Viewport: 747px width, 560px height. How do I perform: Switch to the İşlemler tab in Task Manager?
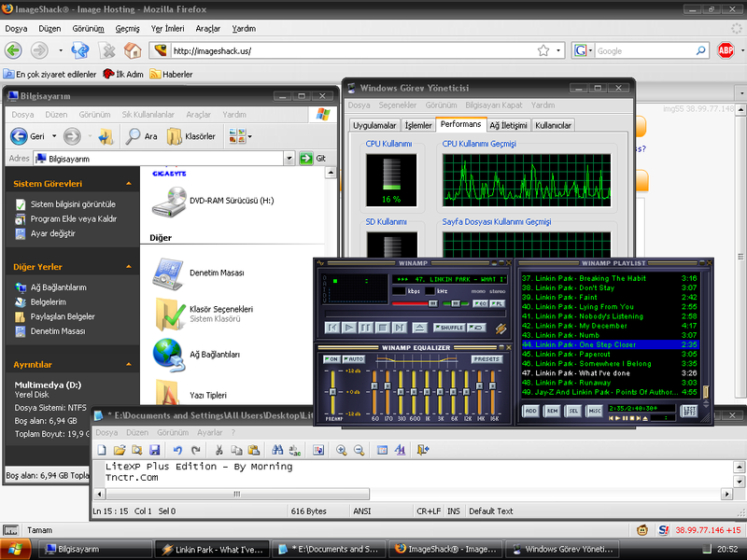point(418,125)
